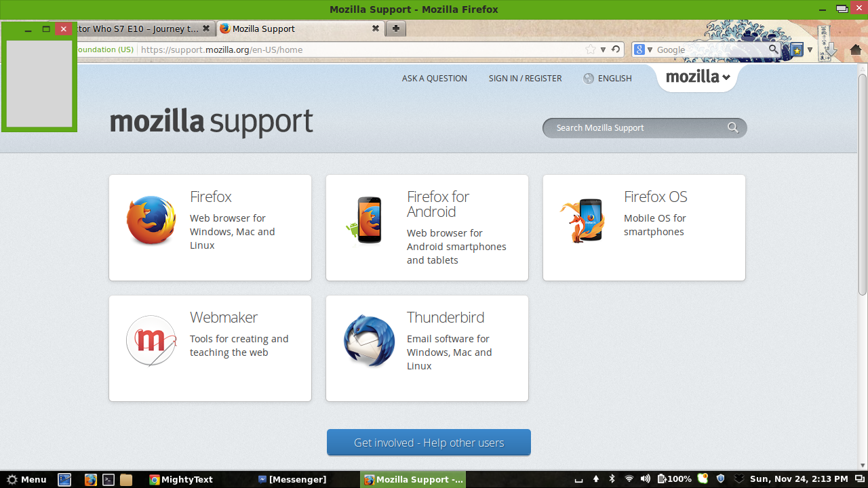Screen dimensions: 868x488
Task: Click Ask a Question link
Action: point(435,79)
